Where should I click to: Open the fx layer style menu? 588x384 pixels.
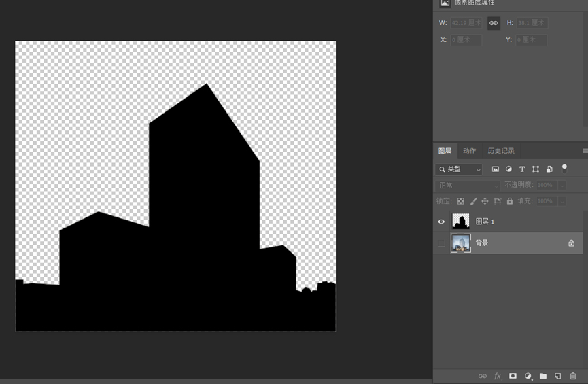coord(498,376)
